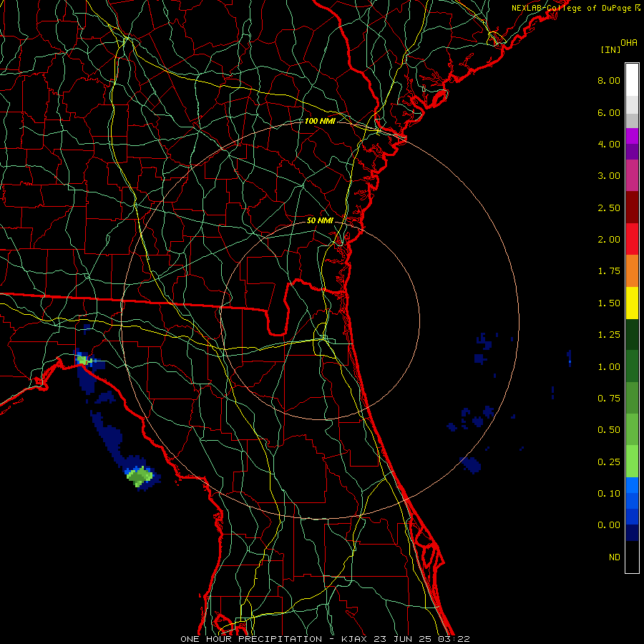Viewport: 644px width, 644px height.
Task: Pick the black ND color bar swatch
Action: click(x=632, y=557)
